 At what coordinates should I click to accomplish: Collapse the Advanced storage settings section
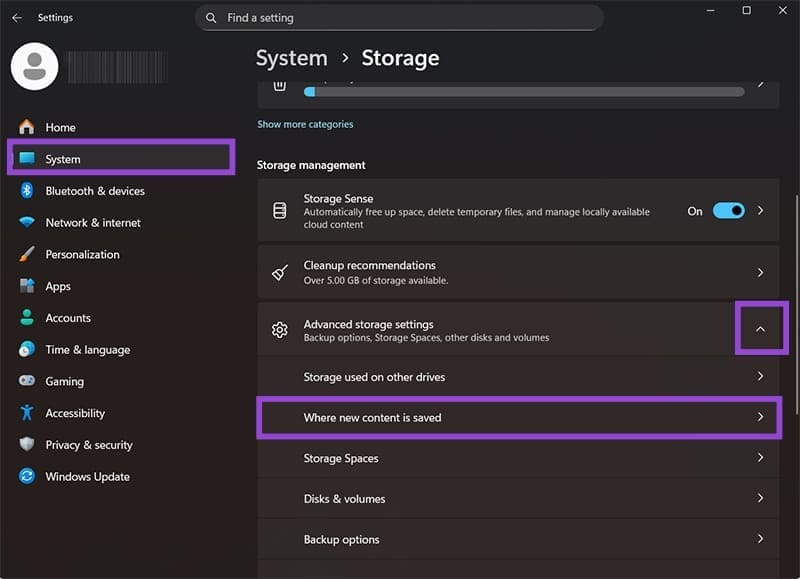pyautogui.click(x=761, y=329)
